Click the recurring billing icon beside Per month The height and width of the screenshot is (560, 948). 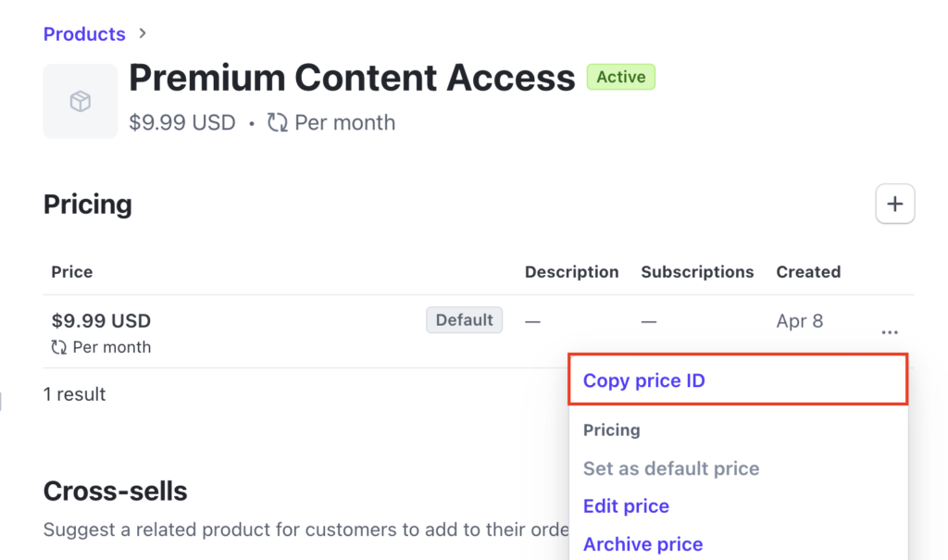pyautogui.click(x=276, y=122)
